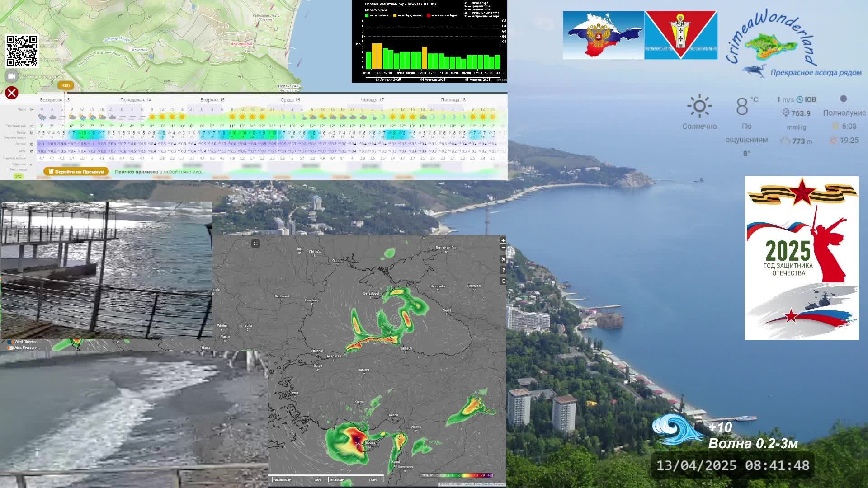Zoom out radar map with minus button

pyautogui.click(x=503, y=248)
